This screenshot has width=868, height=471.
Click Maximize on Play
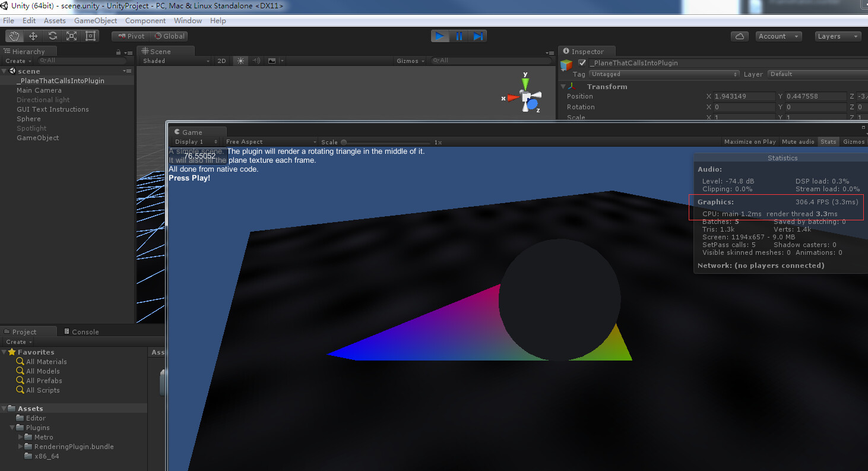(x=749, y=141)
